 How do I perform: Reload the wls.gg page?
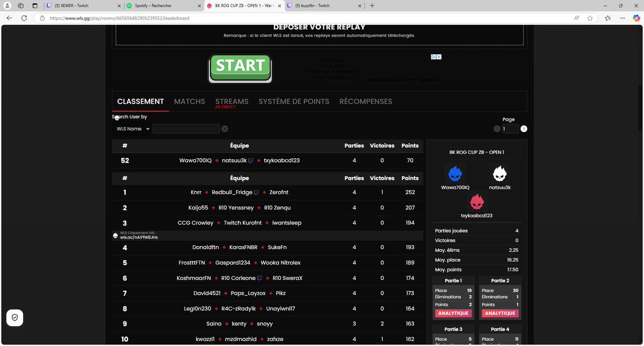[x=24, y=18]
